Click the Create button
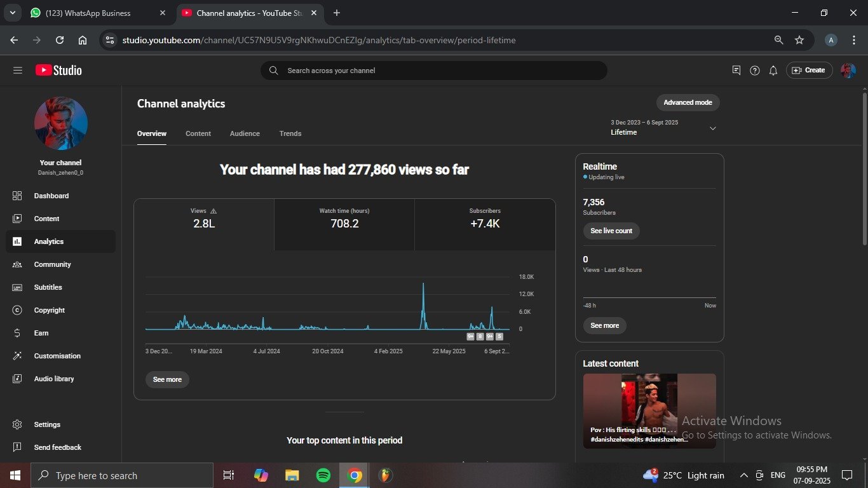The image size is (868, 488). point(809,71)
